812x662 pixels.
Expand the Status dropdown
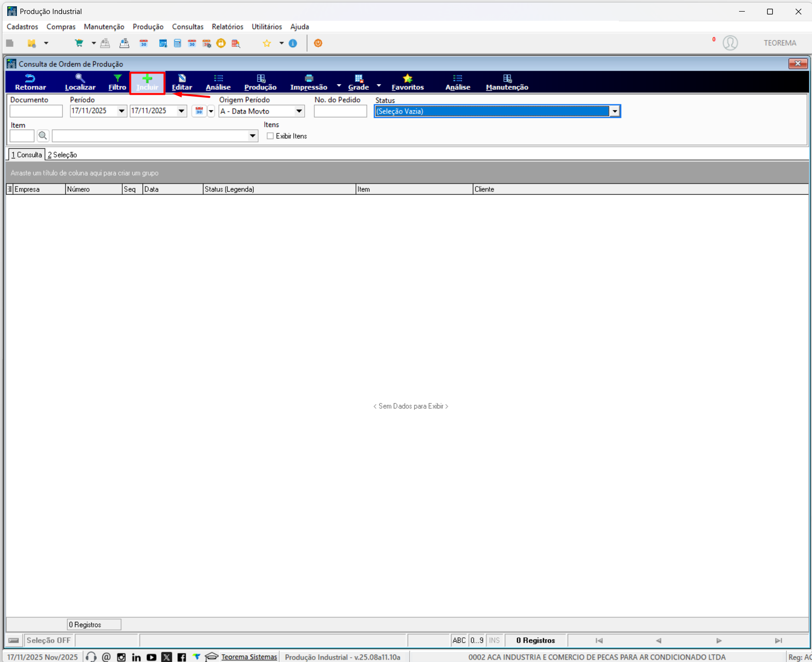click(x=614, y=111)
